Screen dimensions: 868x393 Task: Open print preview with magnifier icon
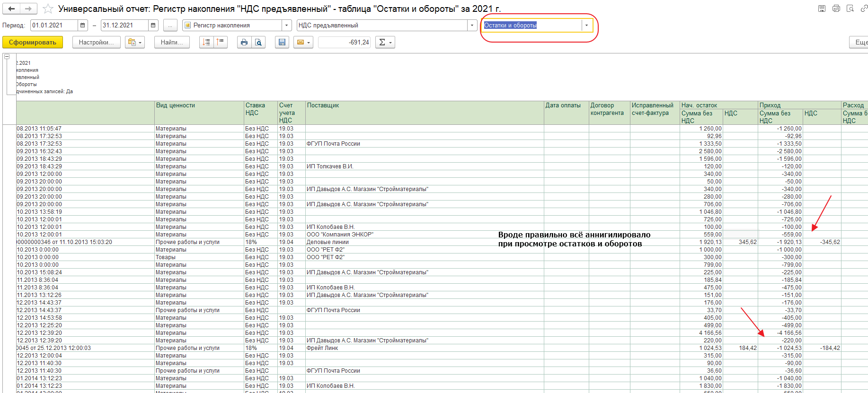pos(258,43)
